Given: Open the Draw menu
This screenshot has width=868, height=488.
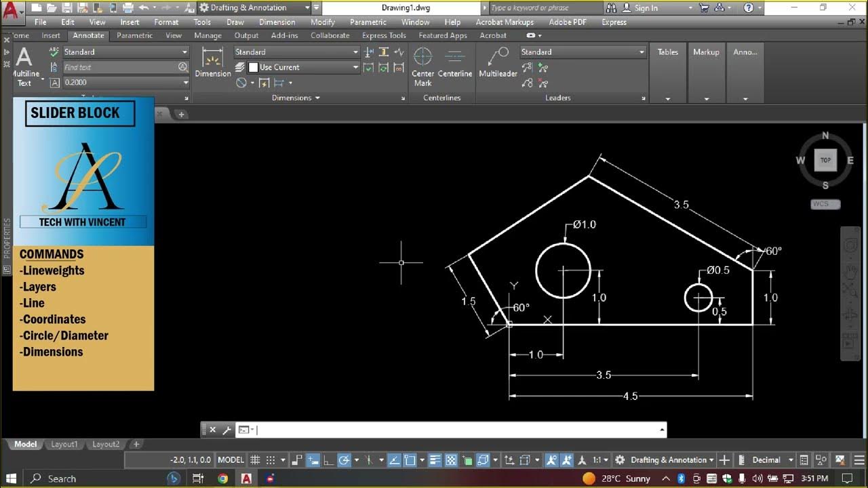Looking at the screenshot, I should pos(235,22).
